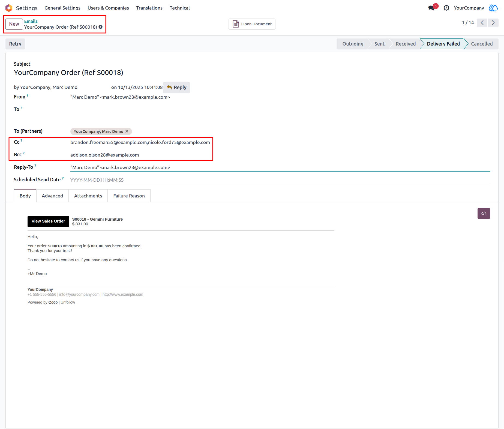Click the help tooltip beside Reply-To label
The width and height of the screenshot is (504, 429).
coord(35,166)
